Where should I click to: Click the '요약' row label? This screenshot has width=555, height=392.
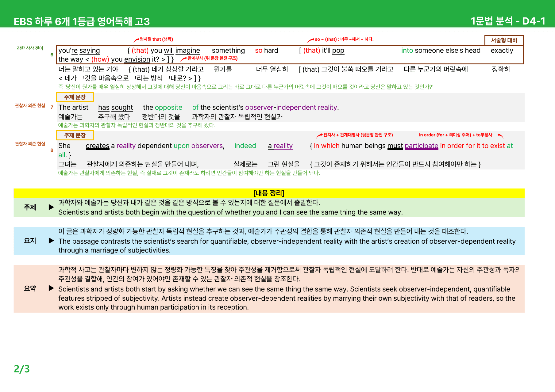pos(30,288)
